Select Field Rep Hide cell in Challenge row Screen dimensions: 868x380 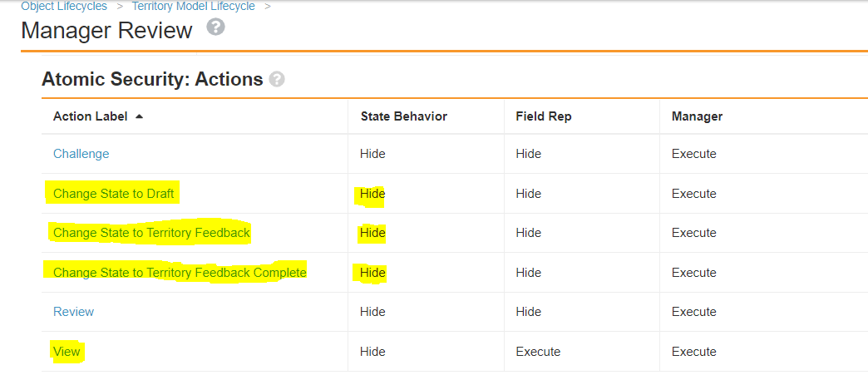tap(528, 154)
